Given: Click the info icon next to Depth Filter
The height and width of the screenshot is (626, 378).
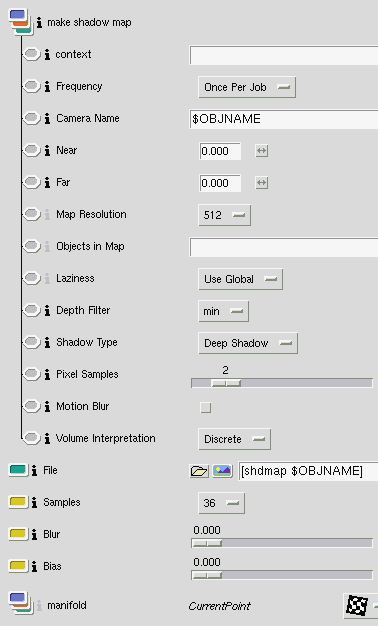Looking at the screenshot, I should tap(47, 310).
